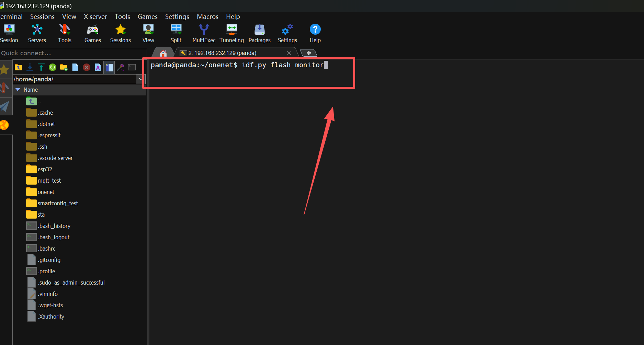The image size is (644, 345).
Task: Click the paper plane sidebar tab
Action: coord(4,106)
